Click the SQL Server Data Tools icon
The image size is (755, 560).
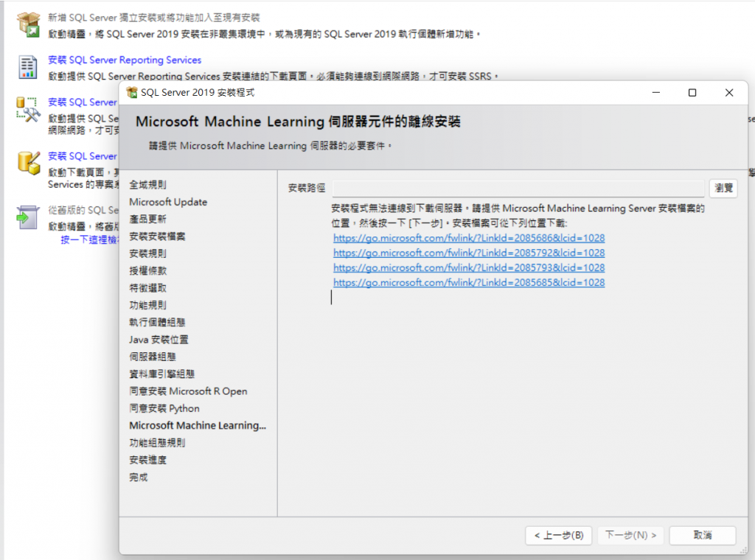point(29,164)
